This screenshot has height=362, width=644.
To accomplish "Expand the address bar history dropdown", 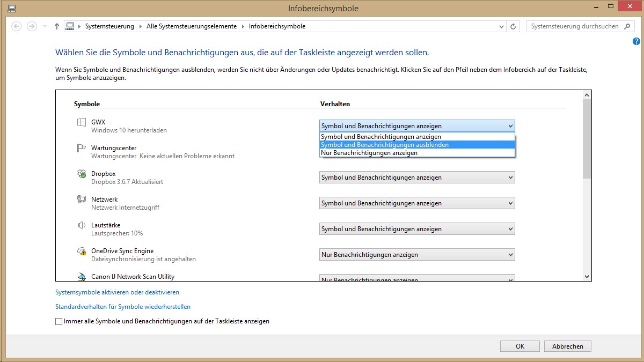I will (502, 26).
